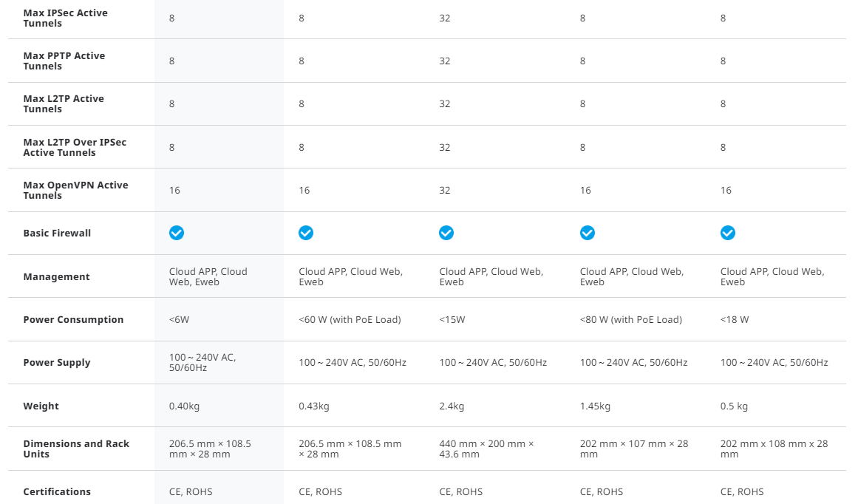Select the Management row label
This screenshot has width=858, height=504.
pyautogui.click(x=56, y=276)
